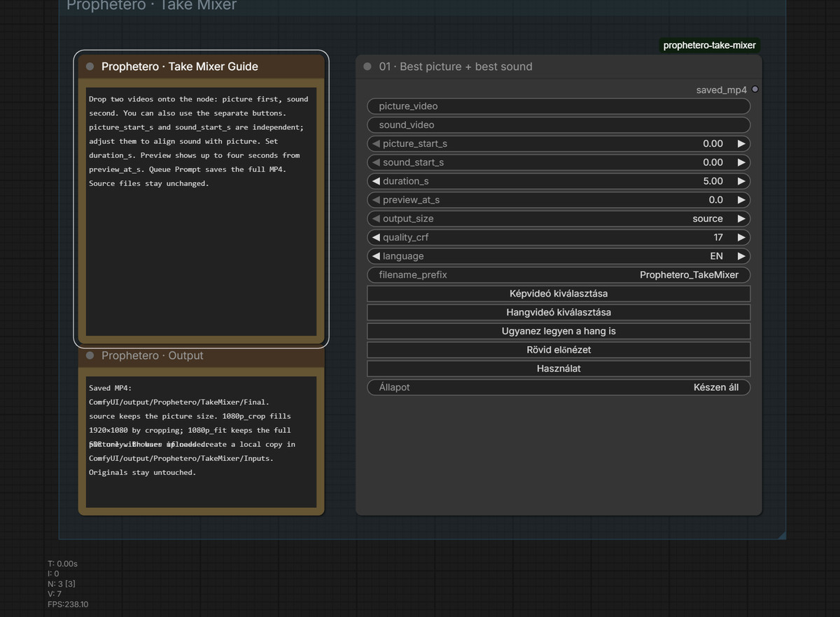Open the Használat usage button
This screenshot has height=617, width=840.
pos(559,369)
